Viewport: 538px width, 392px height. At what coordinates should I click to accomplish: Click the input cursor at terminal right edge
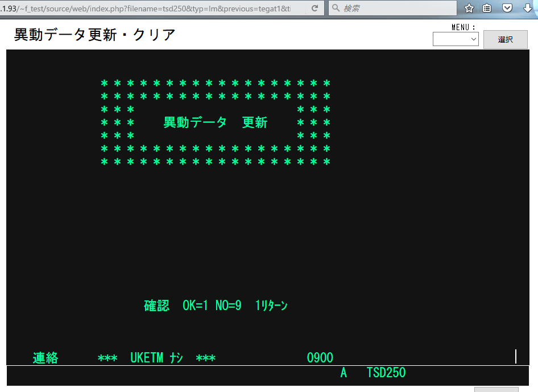pos(516,357)
